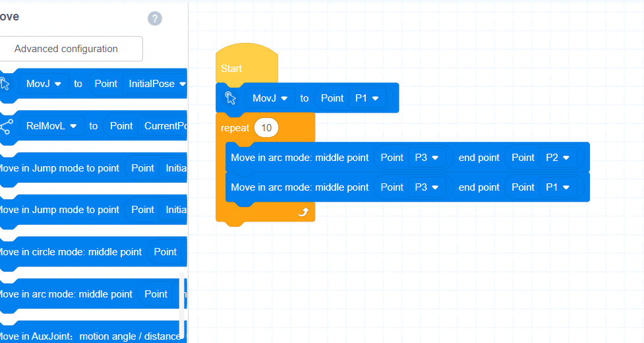
Task: Click the help question mark icon
Action: 155,18
